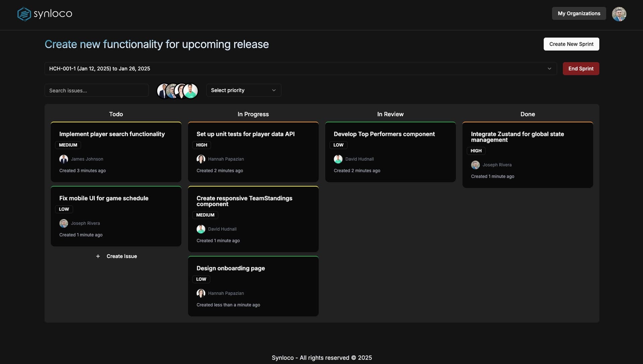Click the plus icon beside Create Issue

click(x=98, y=256)
